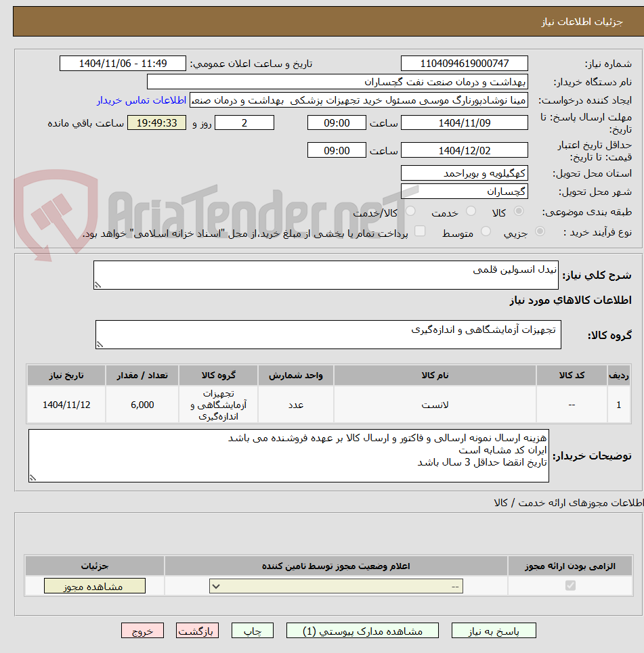Click the 'واحد شمارش' column header
Image resolution: width=644 pixels, height=653 pixels.
pyautogui.click(x=295, y=376)
